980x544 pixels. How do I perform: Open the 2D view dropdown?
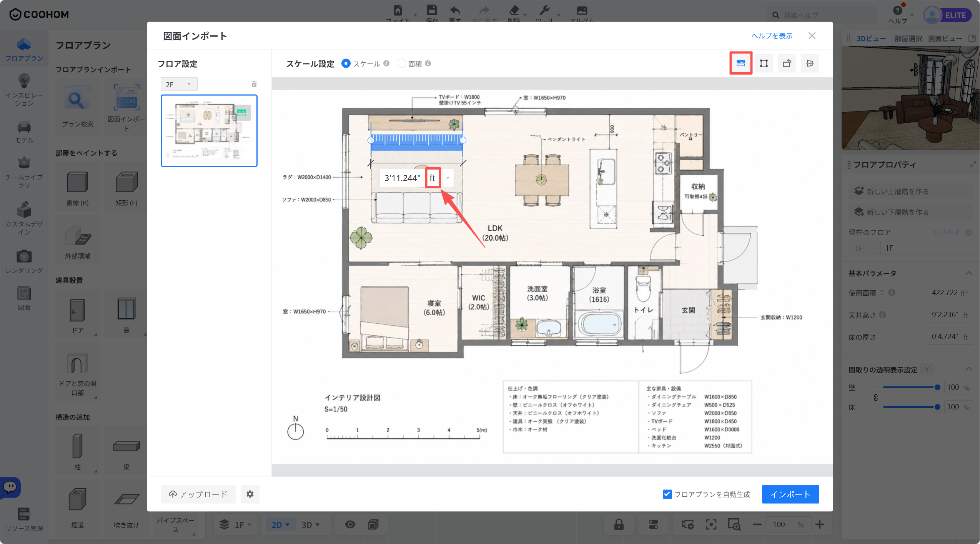click(280, 524)
